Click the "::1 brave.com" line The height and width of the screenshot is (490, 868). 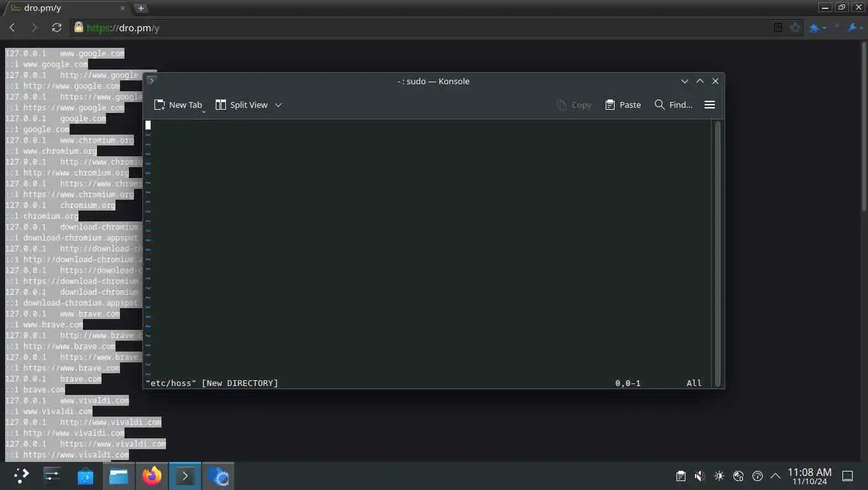click(35, 390)
